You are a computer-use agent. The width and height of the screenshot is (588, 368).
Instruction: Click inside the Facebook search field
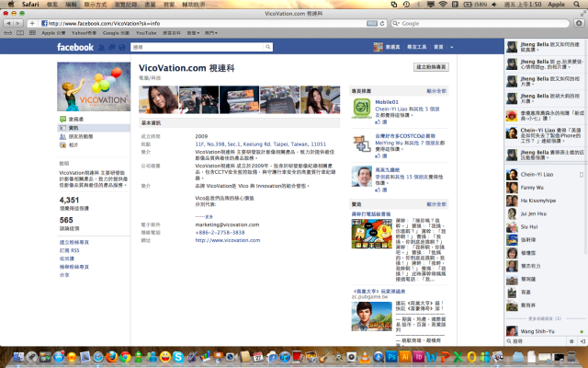pos(198,47)
